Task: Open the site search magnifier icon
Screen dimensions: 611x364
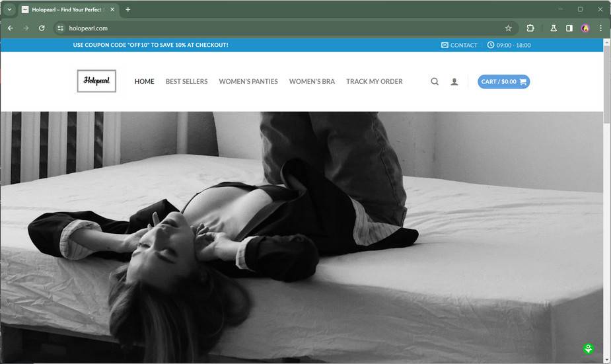Action: pos(435,81)
